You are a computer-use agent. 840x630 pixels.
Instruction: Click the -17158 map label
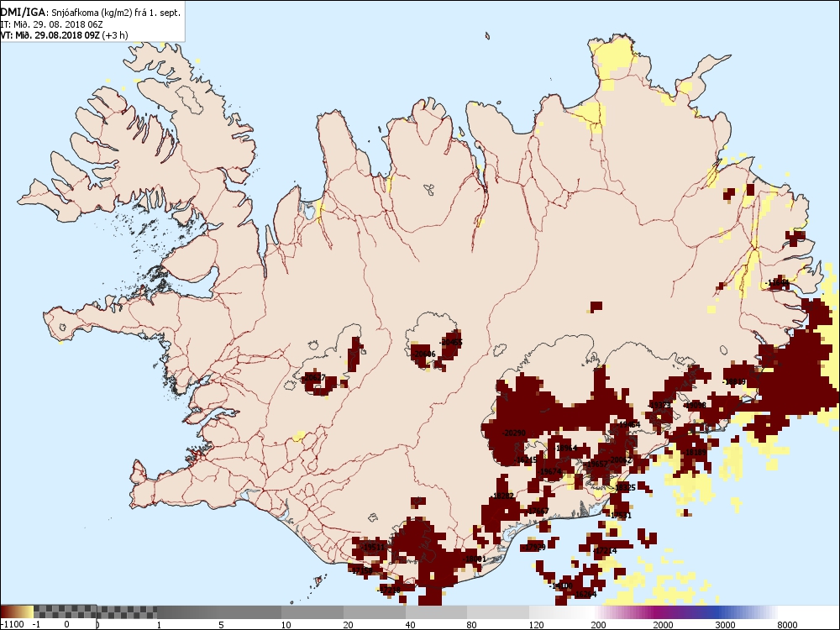coord(361,570)
